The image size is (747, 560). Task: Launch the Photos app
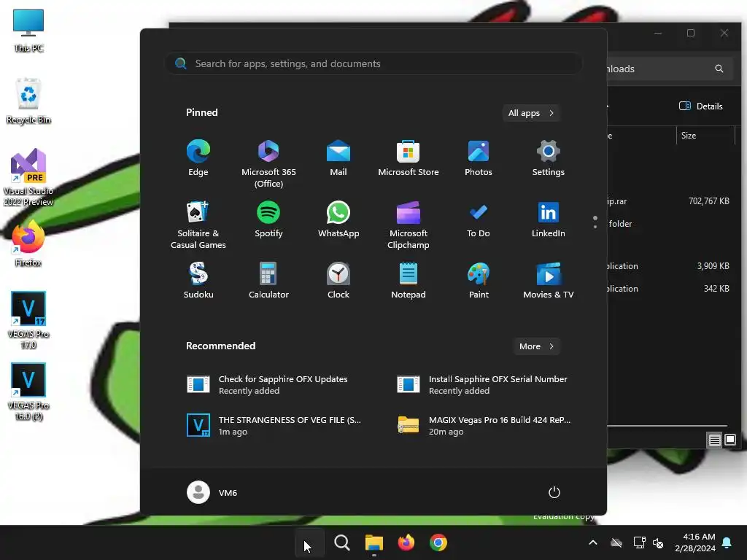479,158
